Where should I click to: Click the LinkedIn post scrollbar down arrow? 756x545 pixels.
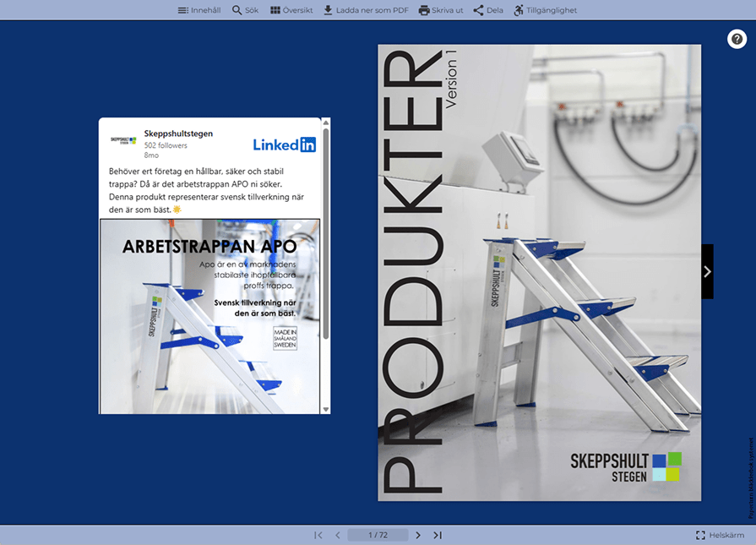(326, 410)
